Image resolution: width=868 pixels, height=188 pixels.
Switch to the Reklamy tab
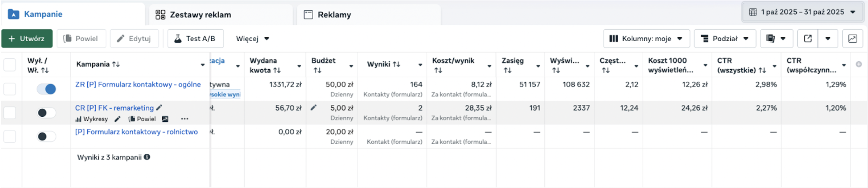[334, 15]
